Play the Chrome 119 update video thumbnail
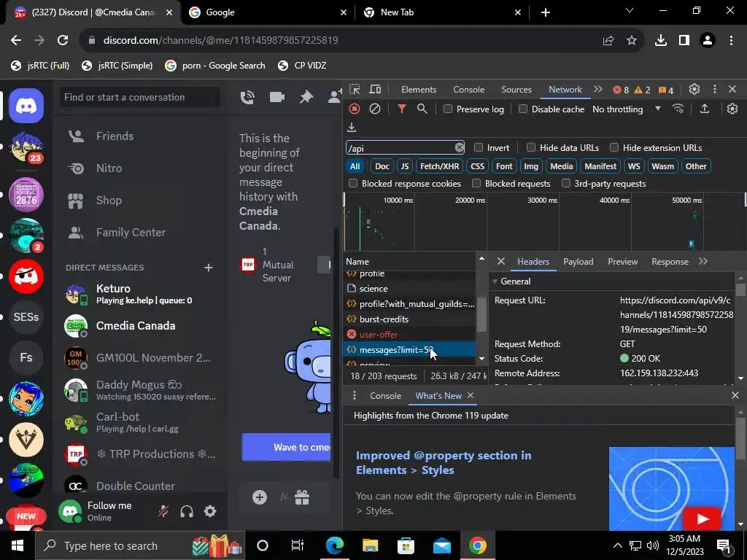 click(x=672, y=488)
